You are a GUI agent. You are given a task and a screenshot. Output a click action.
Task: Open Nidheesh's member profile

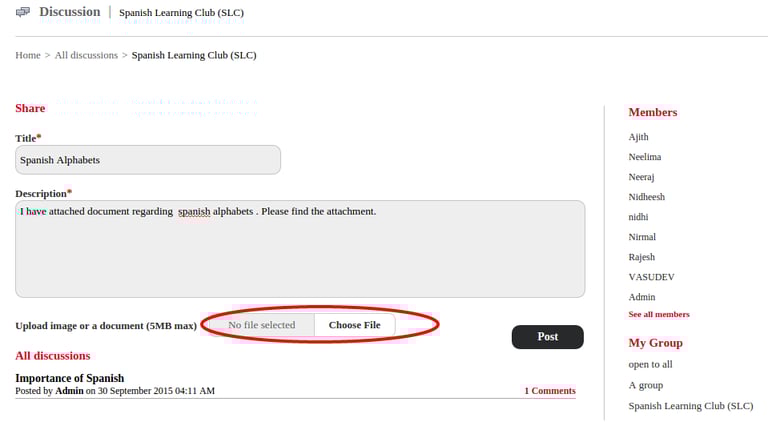click(646, 197)
